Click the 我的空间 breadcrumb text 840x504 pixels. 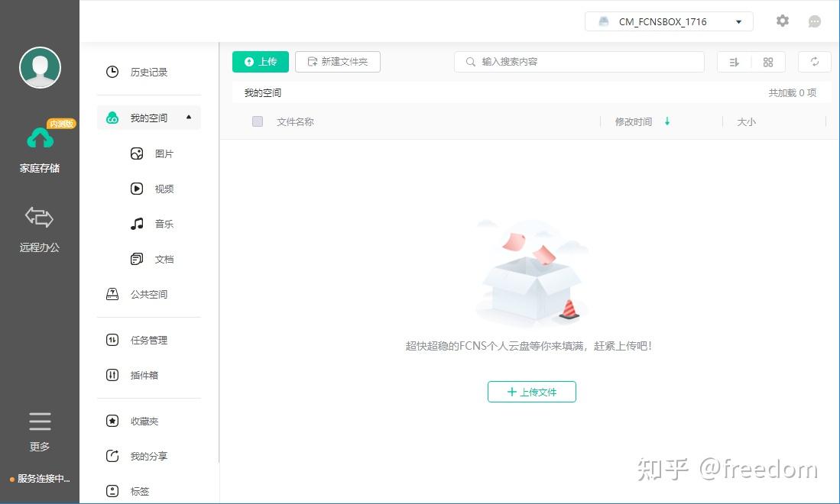pyautogui.click(x=262, y=93)
